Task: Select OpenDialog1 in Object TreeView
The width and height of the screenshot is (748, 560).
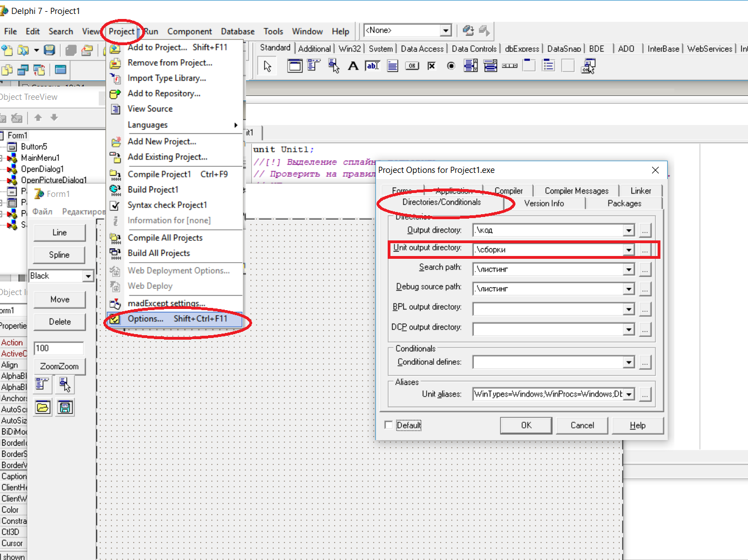Action: coord(42,169)
